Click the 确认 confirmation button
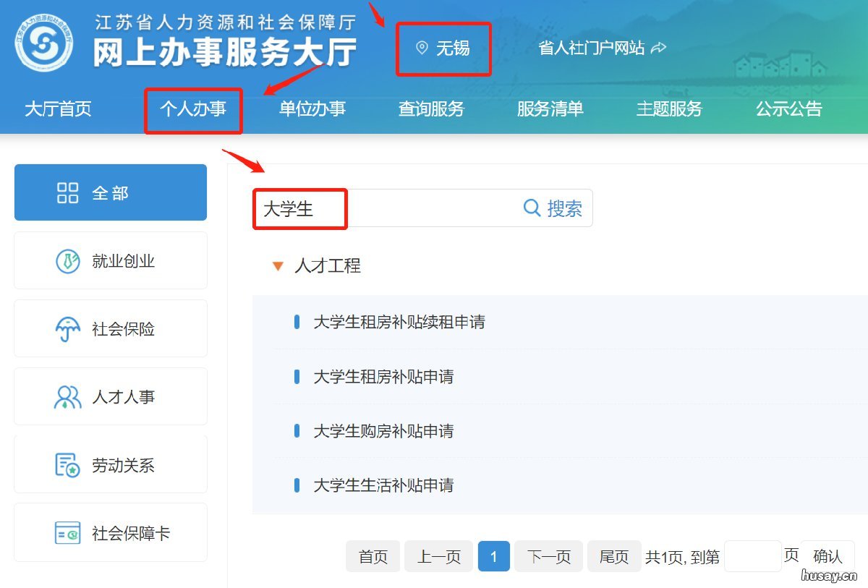Screen dimensions: 868x588 point(827,556)
